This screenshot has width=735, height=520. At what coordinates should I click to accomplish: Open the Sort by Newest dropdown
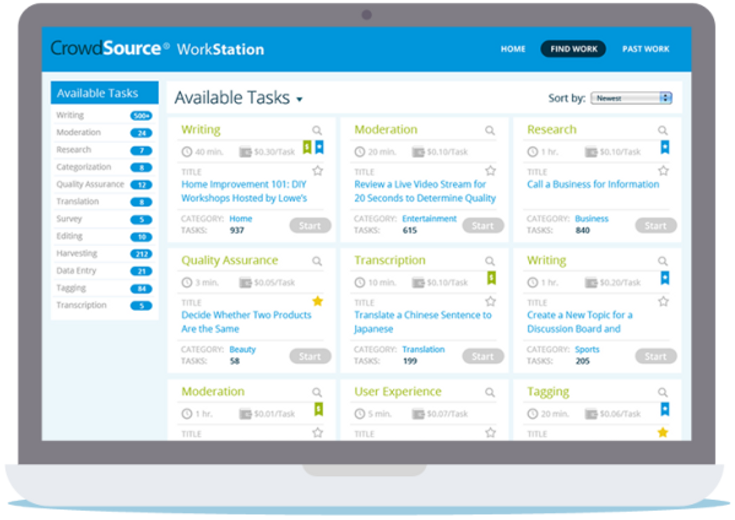pos(631,98)
